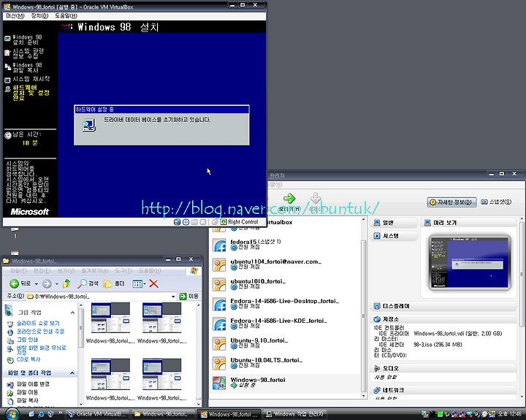This screenshot has width=526, height=420.
Task: Click the mouse integration icon in VM status bar
Action: coord(215,222)
